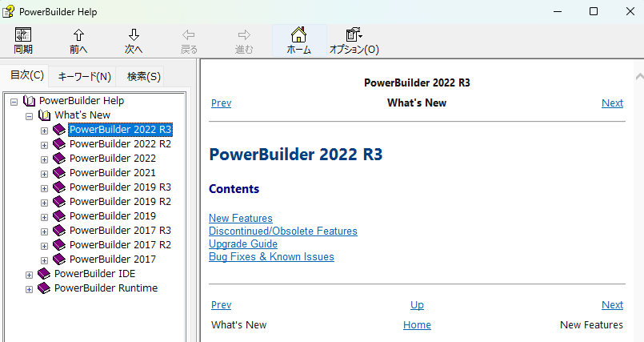Click the PowerBuilder IDE book icon

click(x=44, y=274)
